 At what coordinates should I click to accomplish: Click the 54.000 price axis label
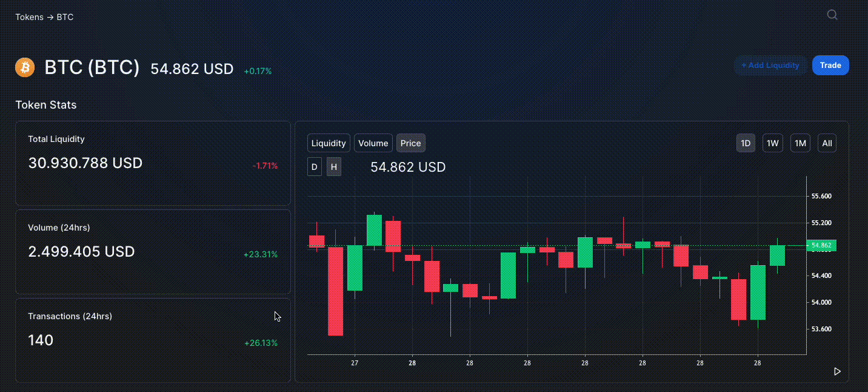(821, 302)
